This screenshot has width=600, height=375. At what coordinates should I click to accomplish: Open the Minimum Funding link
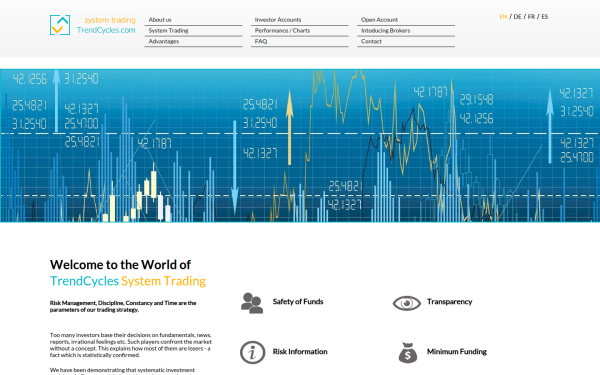click(457, 351)
